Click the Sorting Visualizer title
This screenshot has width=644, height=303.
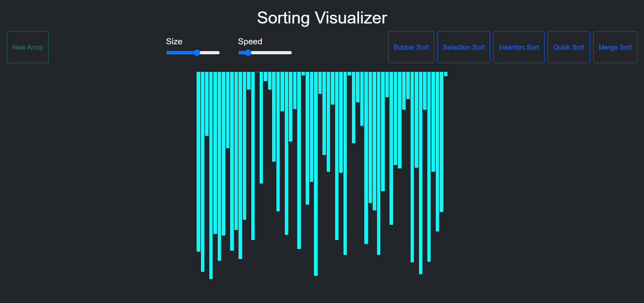point(322,17)
